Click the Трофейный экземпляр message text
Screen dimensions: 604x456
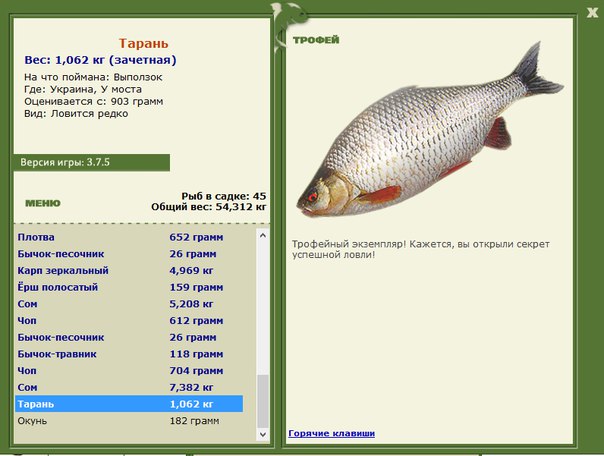421,249
